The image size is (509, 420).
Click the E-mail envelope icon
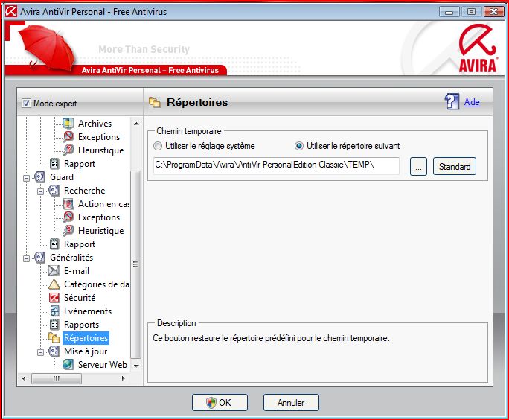tap(54, 270)
